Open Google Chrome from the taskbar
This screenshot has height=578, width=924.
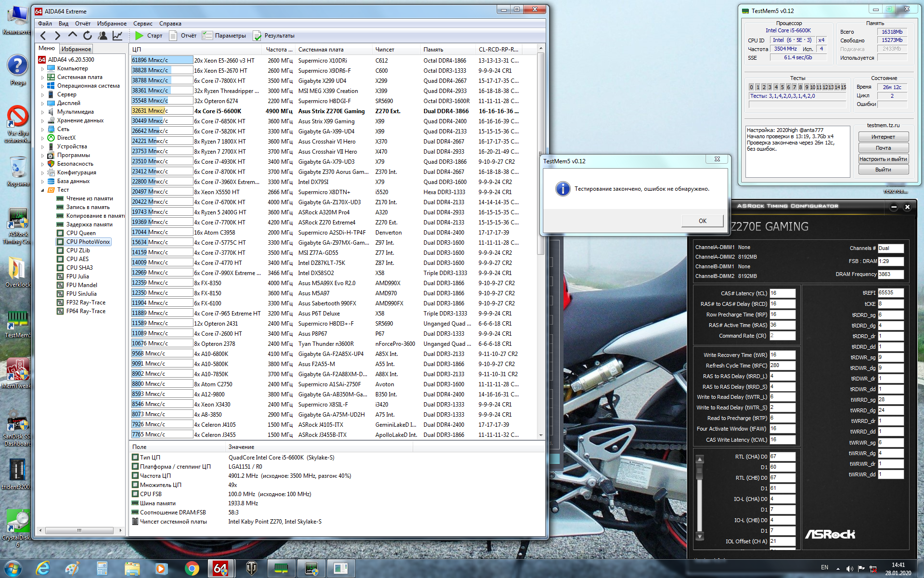192,568
